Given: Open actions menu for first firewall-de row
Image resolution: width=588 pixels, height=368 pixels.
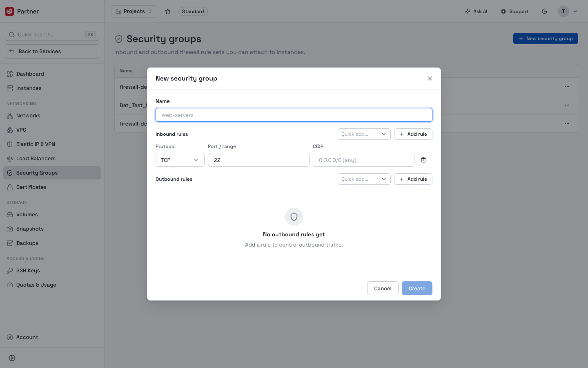Looking at the screenshot, I should pyautogui.click(x=567, y=87).
